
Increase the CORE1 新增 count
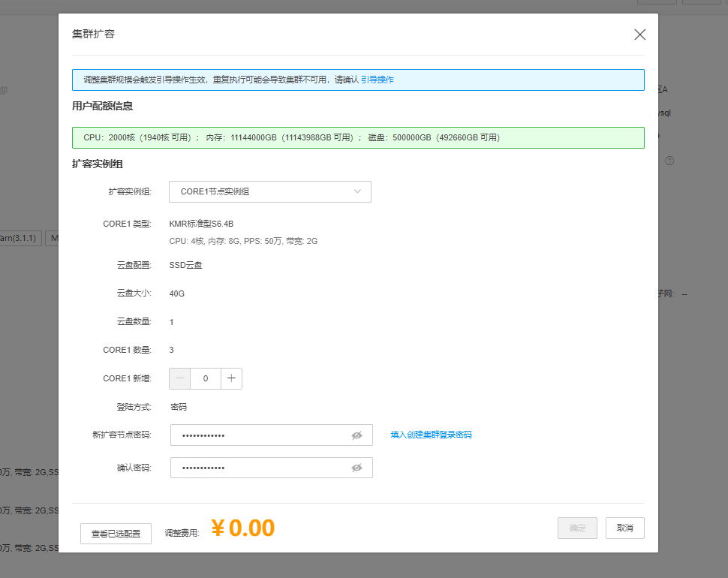click(x=231, y=378)
